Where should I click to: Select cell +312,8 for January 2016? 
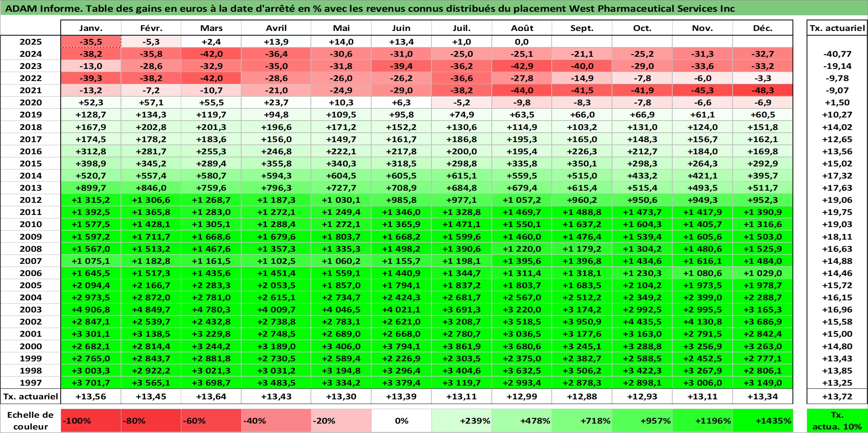(91, 152)
